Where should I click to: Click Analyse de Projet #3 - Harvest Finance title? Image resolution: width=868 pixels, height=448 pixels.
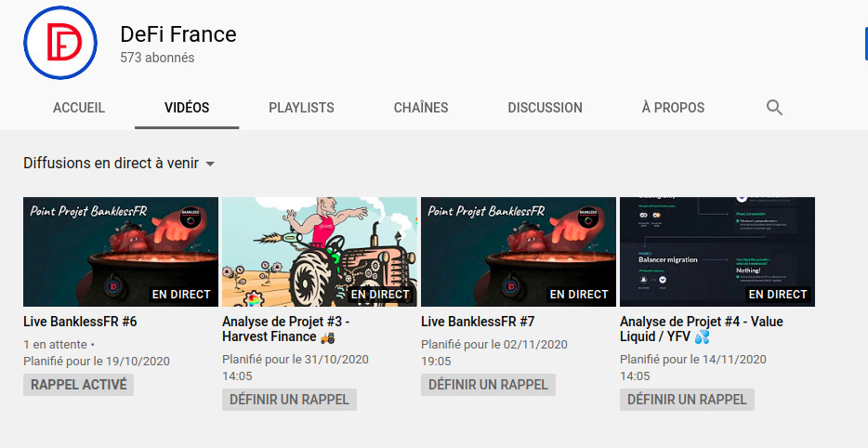285,329
